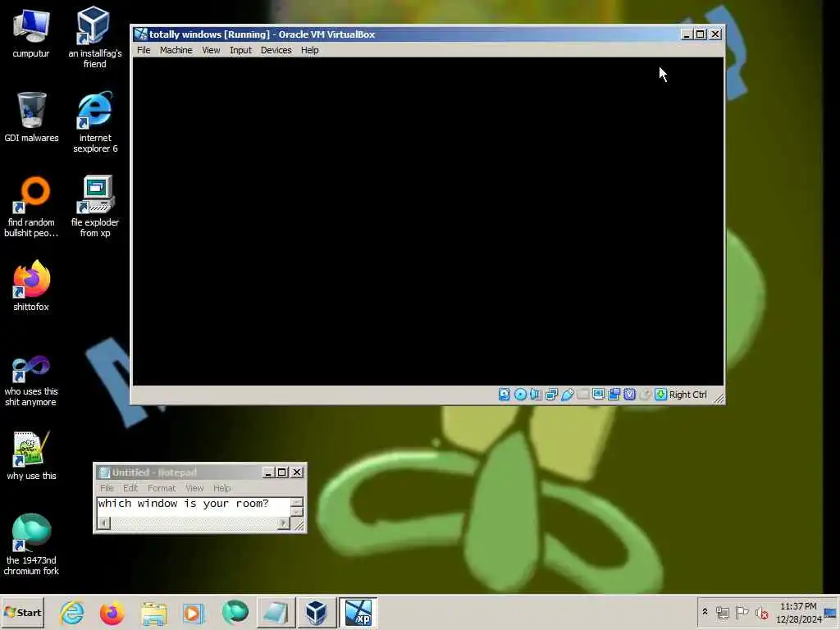840x630 pixels.
Task: Click into the Notepad text area
Action: point(194,506)
